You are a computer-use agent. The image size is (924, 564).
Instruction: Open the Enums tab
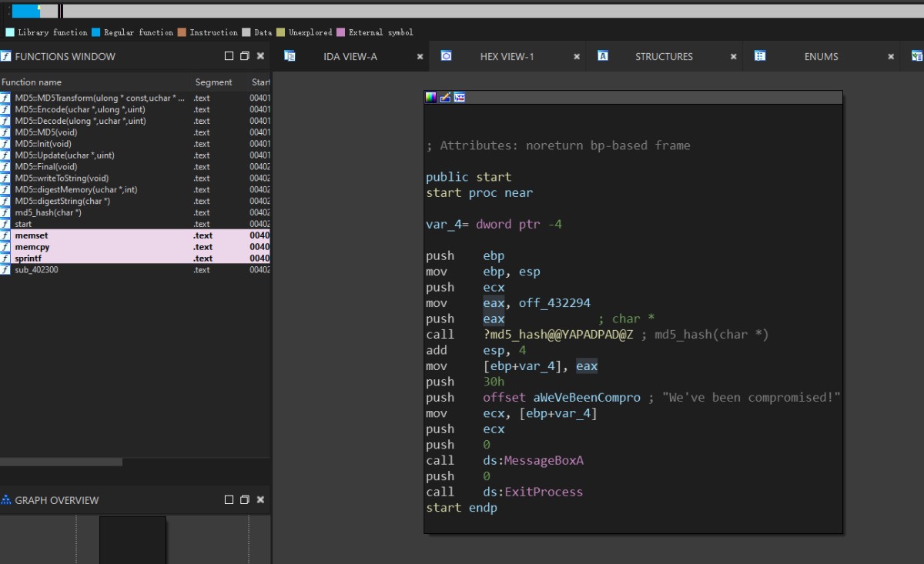(821, 56)
